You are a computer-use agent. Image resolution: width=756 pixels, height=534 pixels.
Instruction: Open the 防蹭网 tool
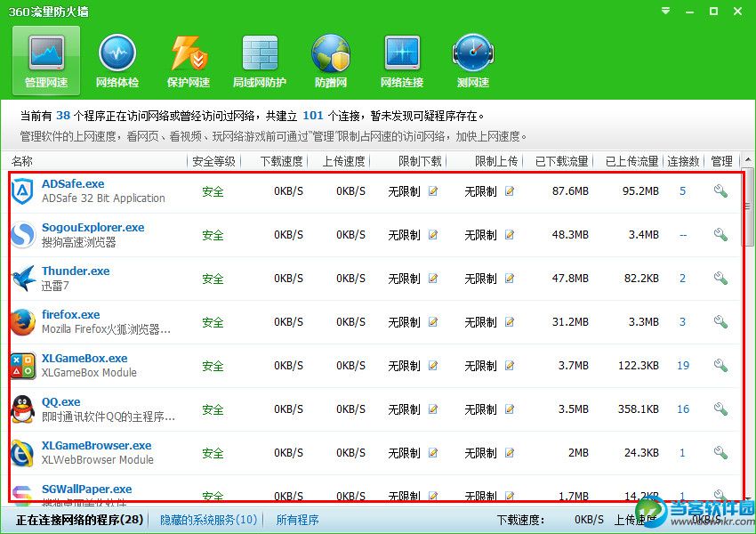[x=331, y=61]
